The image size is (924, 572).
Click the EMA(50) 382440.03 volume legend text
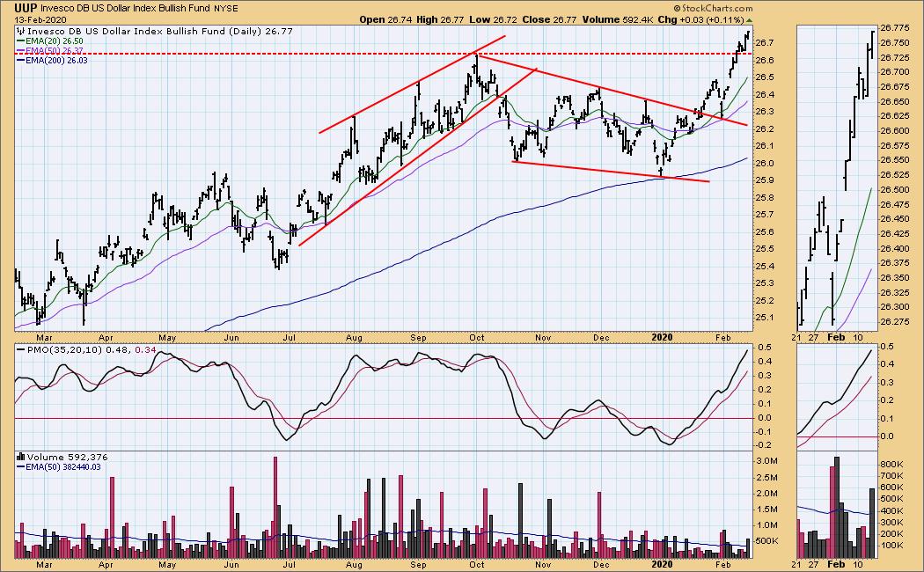(63, 467)
